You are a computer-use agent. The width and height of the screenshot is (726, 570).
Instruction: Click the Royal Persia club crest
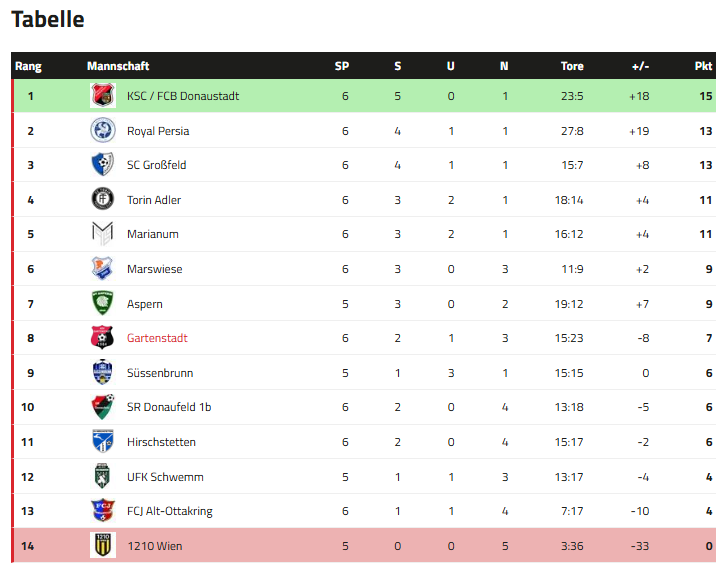(x=103, y=131)
